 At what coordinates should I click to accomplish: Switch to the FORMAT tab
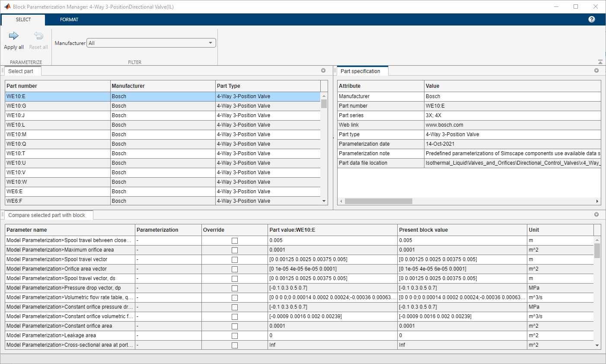pos(69,19)
